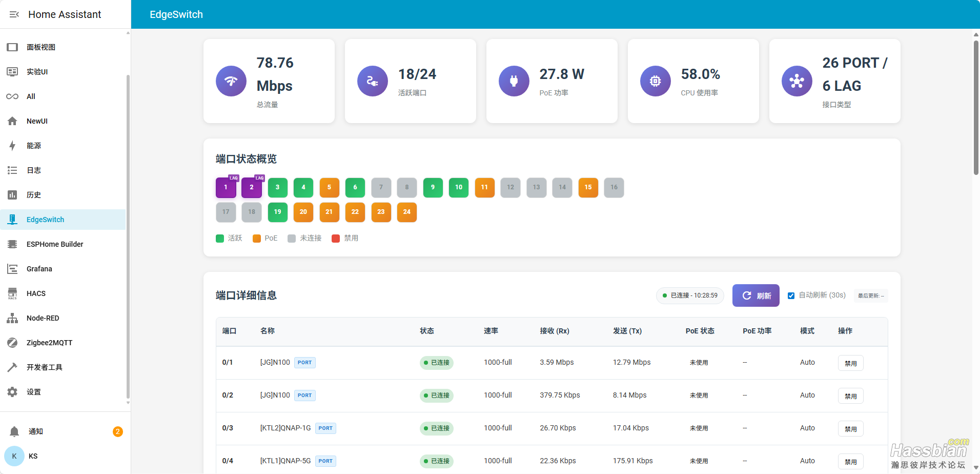Viewport: 980px width, 474px height.
Task: Click the EdgeSwitch sidebar icon
Action: coord(12,220)
